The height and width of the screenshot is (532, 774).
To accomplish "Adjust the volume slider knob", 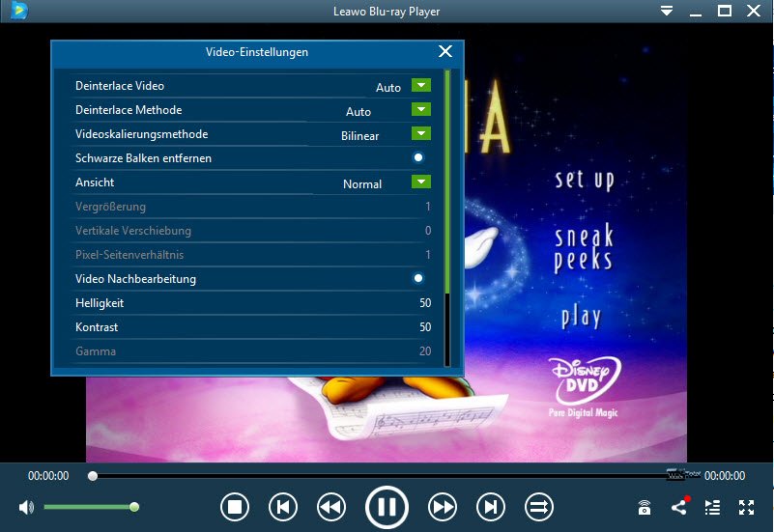I will click(133, 507).
